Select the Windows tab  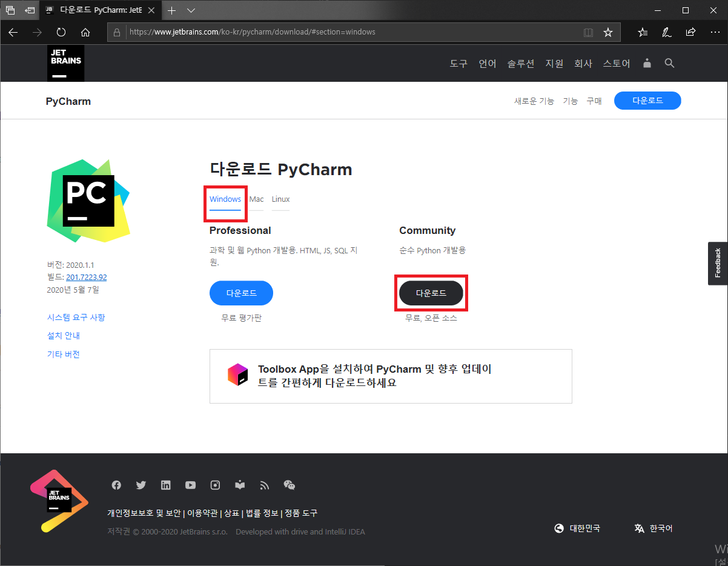tap(225, 199)
